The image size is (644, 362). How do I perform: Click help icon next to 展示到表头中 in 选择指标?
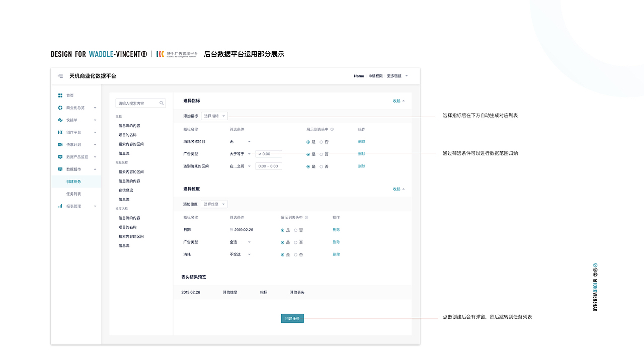point(332,129)
